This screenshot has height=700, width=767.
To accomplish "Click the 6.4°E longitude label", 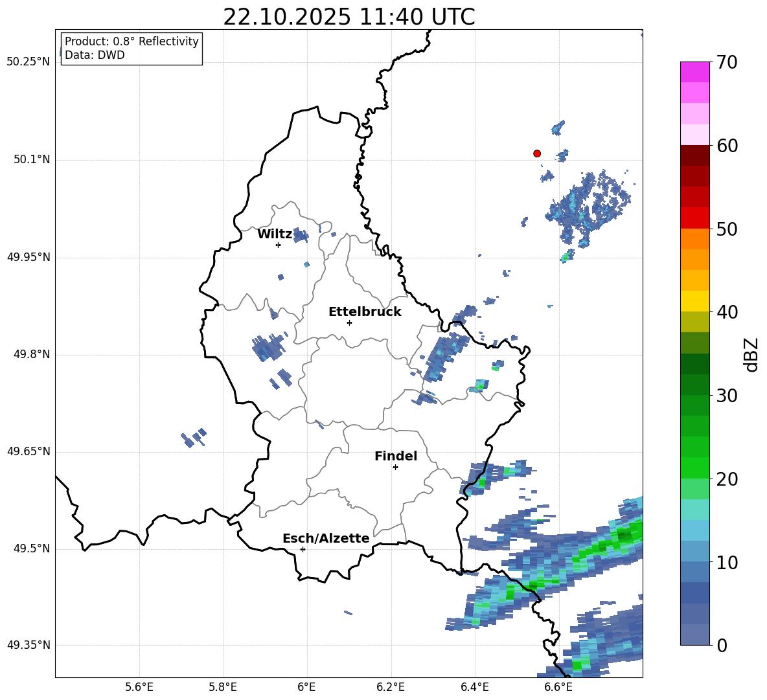I will (x=475, y=687).
